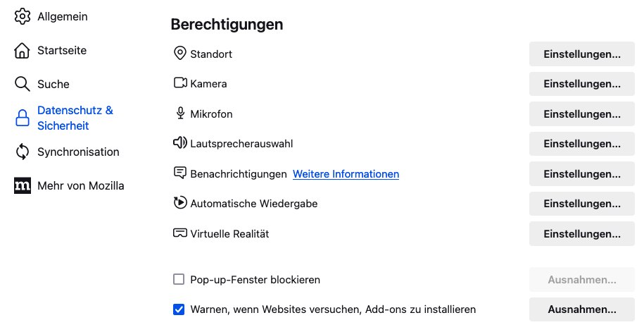The image size is (644, 332).
Task: Open the Synchronisation settings category
Action: 78,152
